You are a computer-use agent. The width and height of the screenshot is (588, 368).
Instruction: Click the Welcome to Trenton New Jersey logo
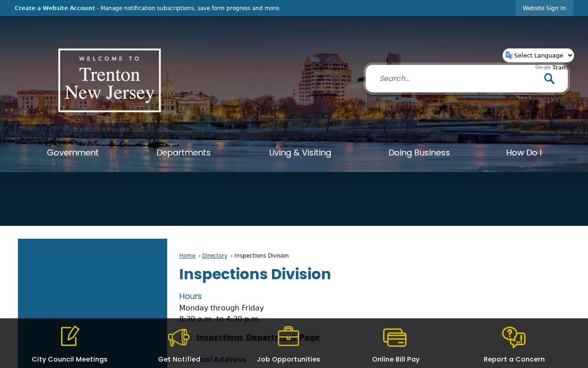(x=109, y=80)
